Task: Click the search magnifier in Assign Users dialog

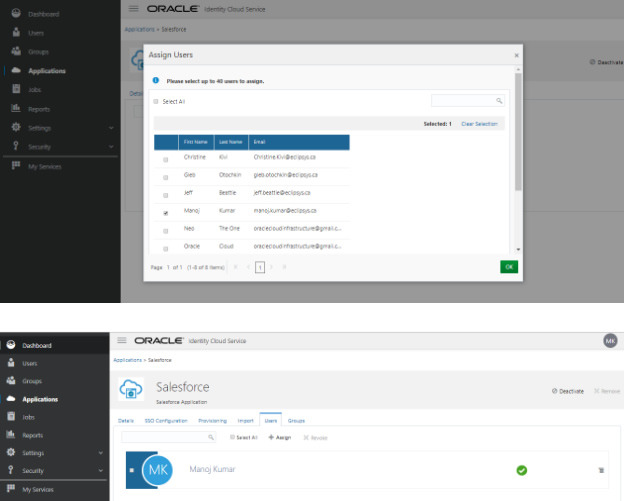Action: (499, 101)
